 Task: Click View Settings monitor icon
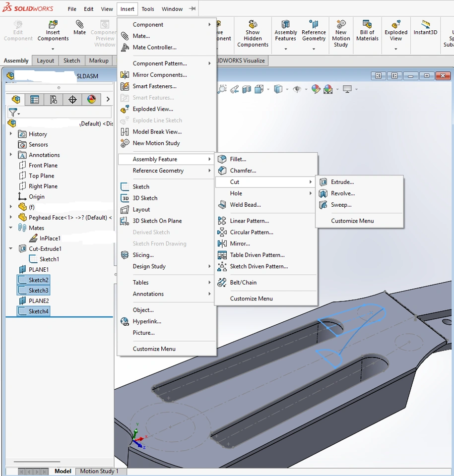tap(347, 89)
